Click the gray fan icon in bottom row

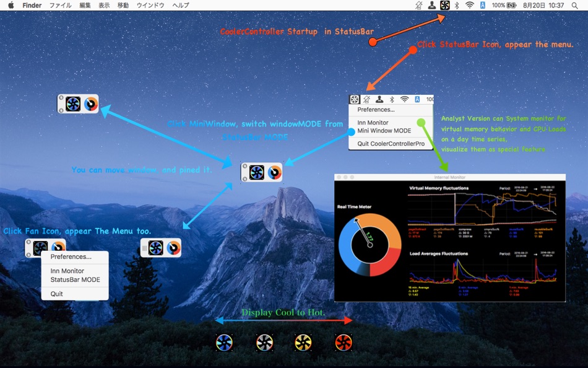264,343
